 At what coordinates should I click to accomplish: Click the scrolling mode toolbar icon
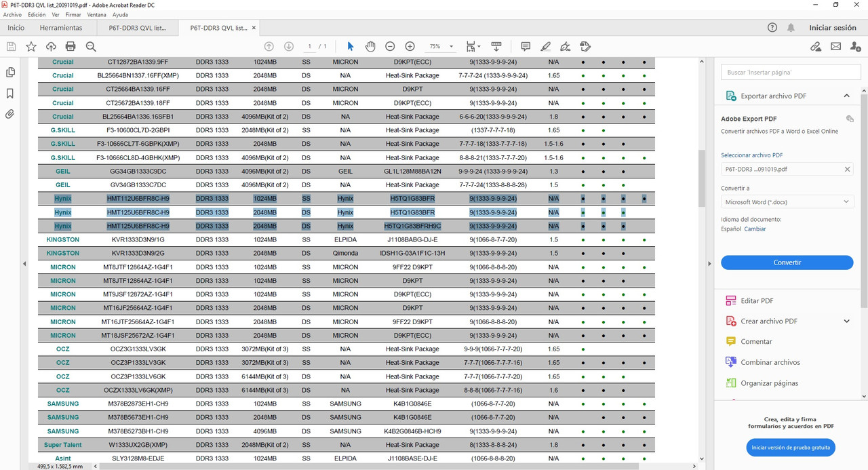pos(496,46)
